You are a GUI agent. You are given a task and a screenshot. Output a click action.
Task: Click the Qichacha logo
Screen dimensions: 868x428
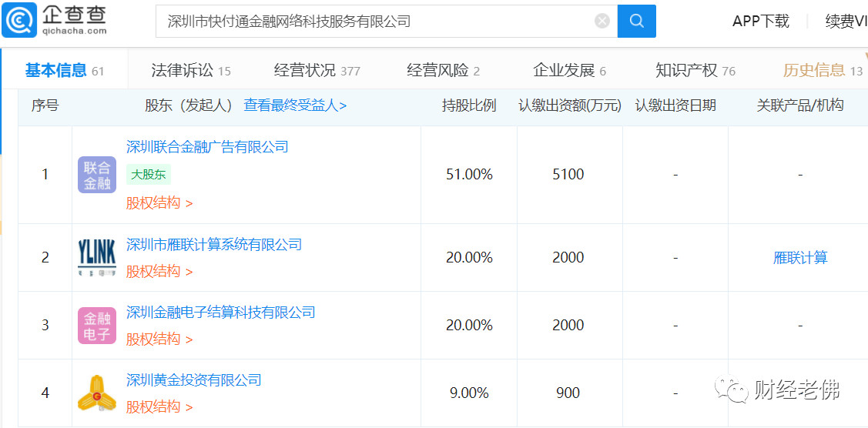click(54, 21)
